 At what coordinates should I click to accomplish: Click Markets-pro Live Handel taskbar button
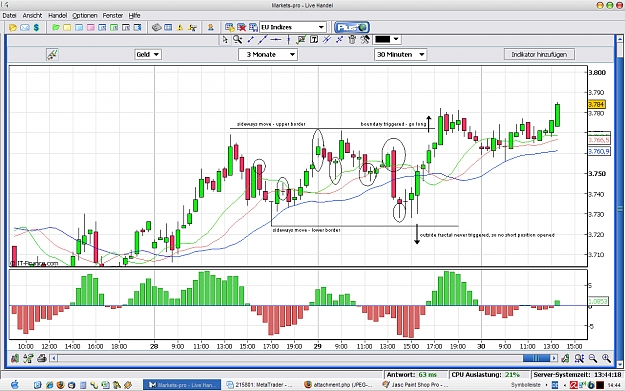[182, 385]
